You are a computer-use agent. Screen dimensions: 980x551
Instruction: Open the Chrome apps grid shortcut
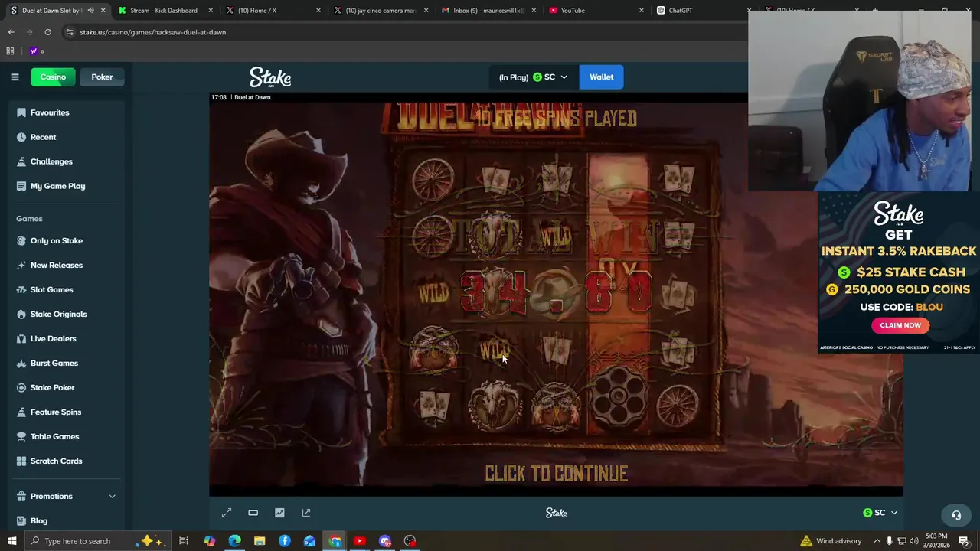[x=10, y=51]
